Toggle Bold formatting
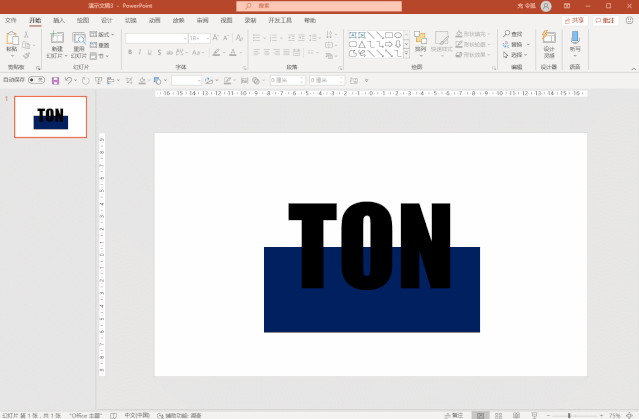This screenshot has height=419, width=639. coord(130,52)
